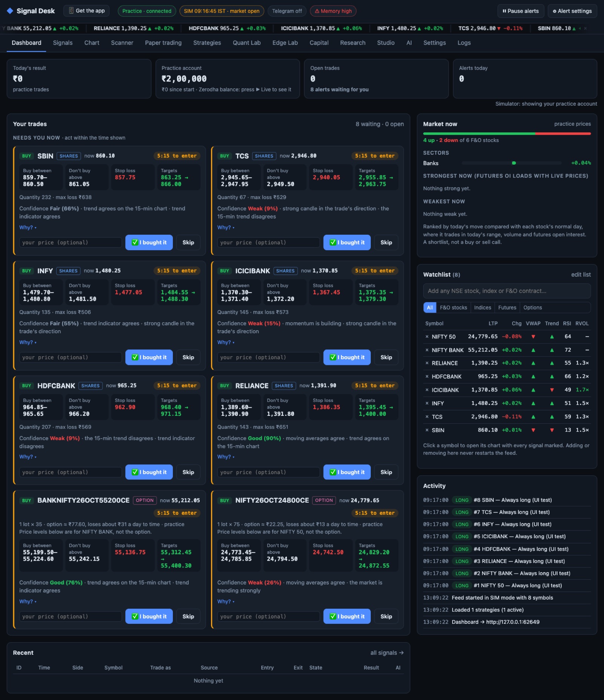The image size is (604, 700).
Task: Open the Quant Lab tab
Action: pos(247,43)
